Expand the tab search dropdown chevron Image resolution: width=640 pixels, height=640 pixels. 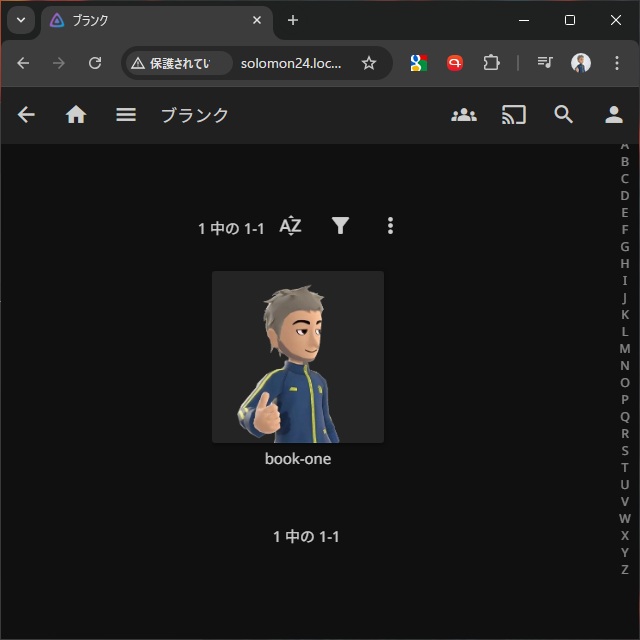tap(20, 20)
